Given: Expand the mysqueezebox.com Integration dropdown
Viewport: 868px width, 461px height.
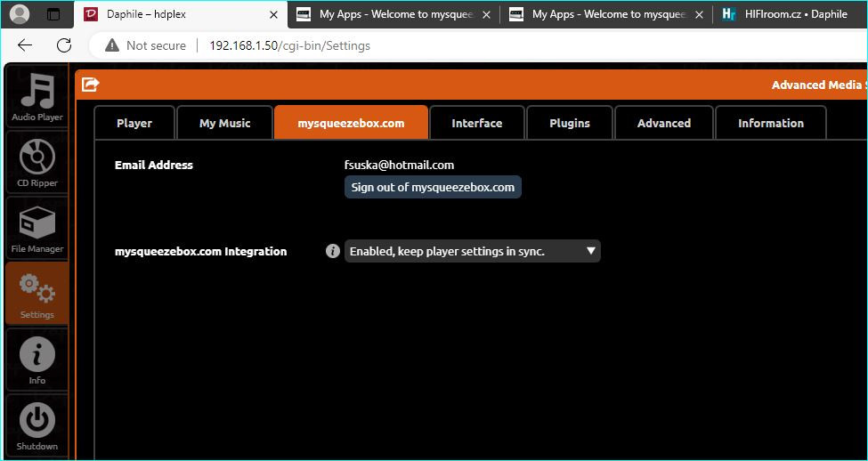Looking at the screenshot, I should pos(472,251).
